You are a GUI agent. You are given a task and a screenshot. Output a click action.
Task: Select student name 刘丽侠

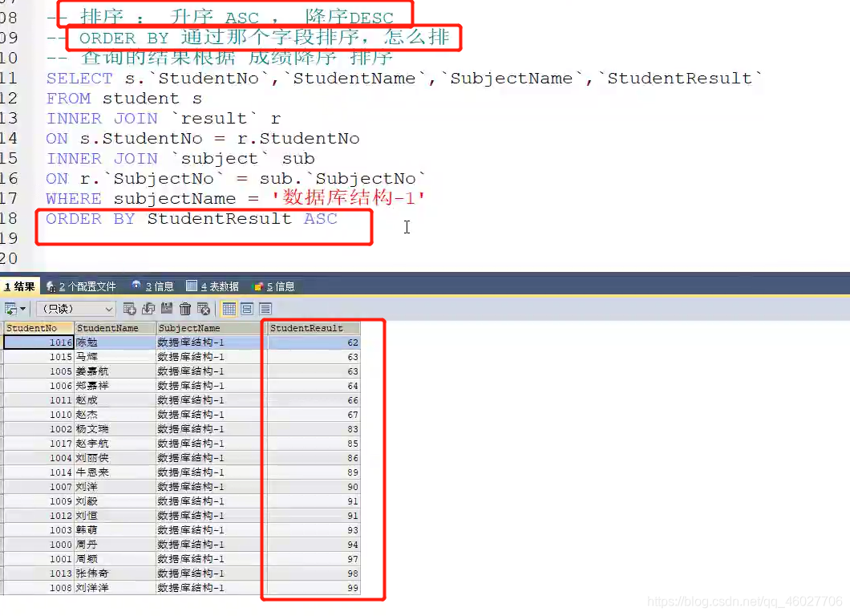coord(115,458)
